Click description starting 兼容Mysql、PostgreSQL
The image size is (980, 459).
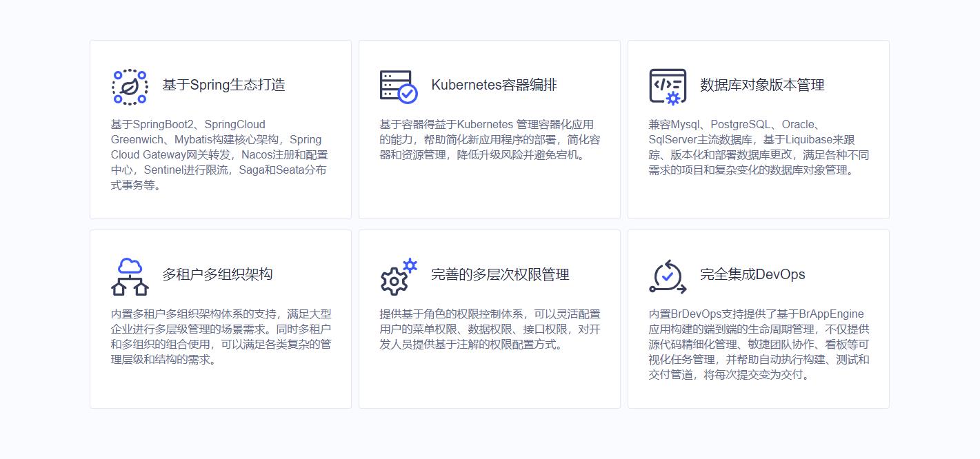[x=759, y=147]
